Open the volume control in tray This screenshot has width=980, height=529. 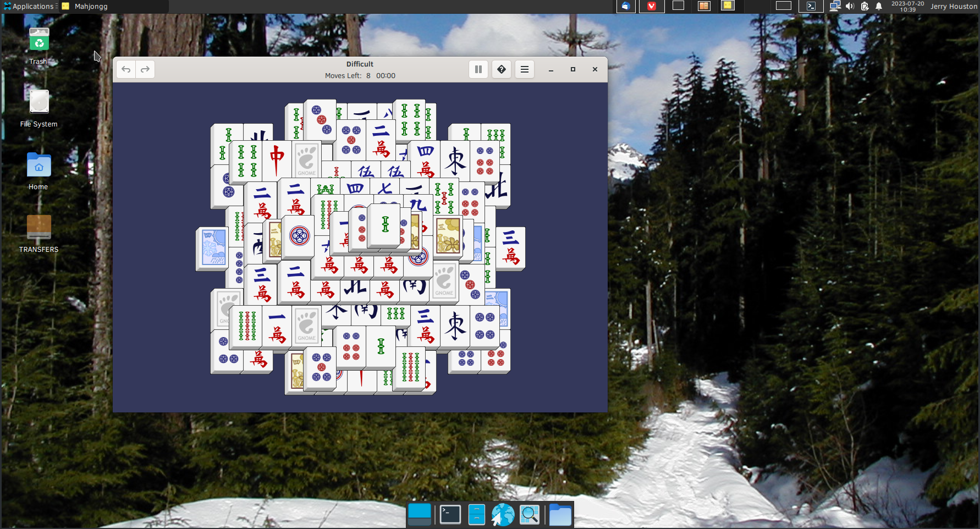pyautogui.click(x=850, y=7)
